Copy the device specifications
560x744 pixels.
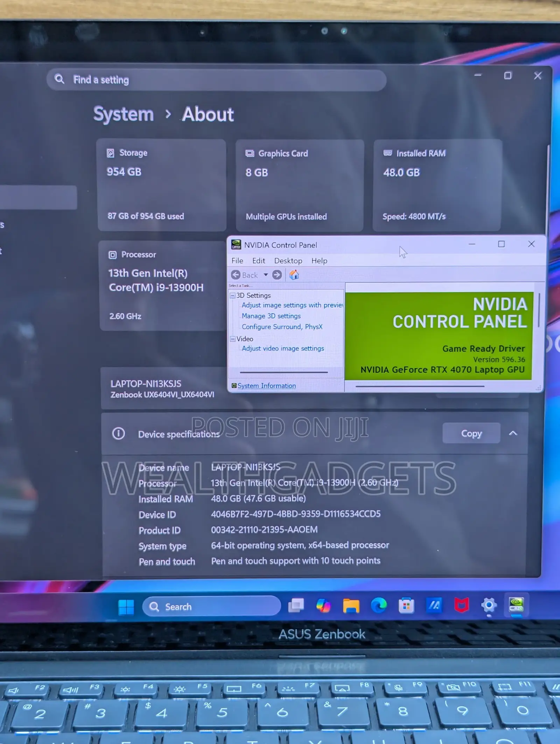tap(471, 433)
